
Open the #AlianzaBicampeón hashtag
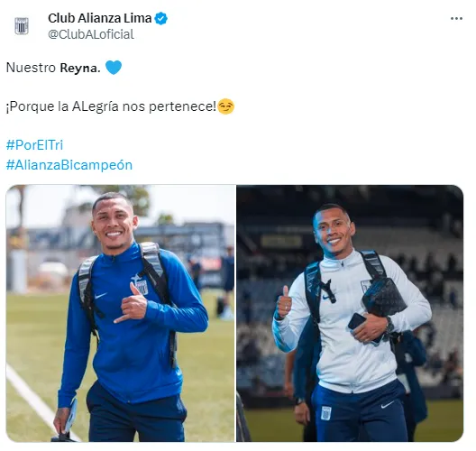[69, 165]
